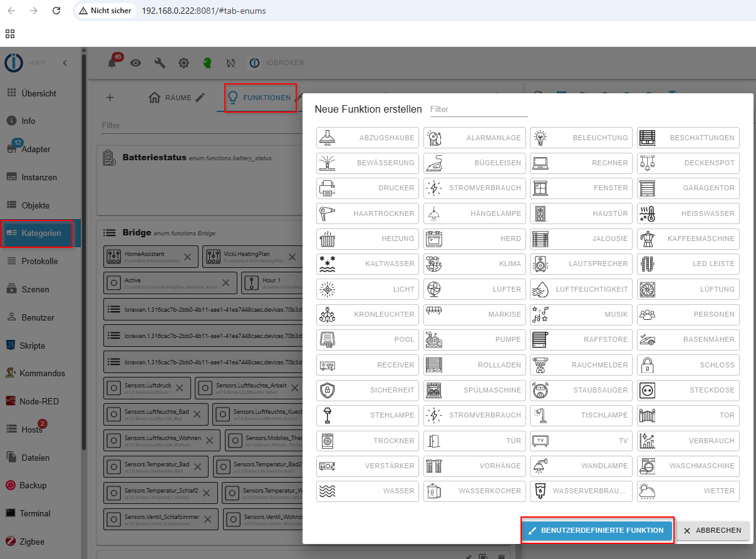756x559 pixels.
Task: Open the browser apps grid icon
Action: coord(10,34)
